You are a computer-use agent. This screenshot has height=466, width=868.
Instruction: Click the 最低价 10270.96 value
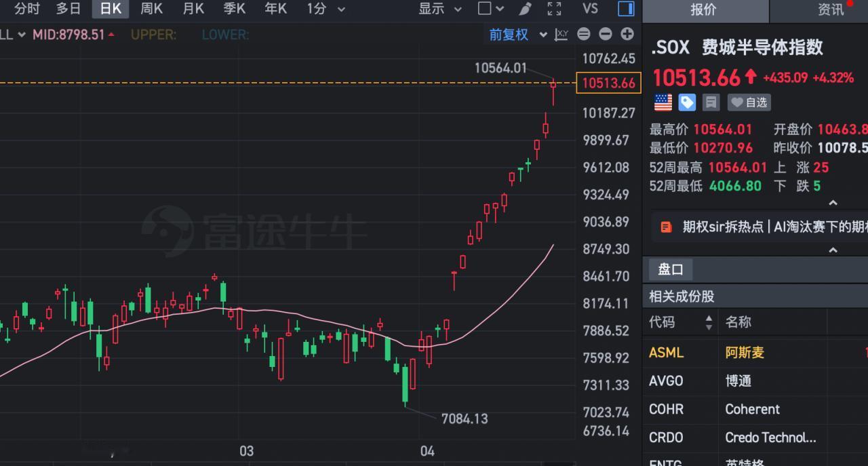coord(723,148)
